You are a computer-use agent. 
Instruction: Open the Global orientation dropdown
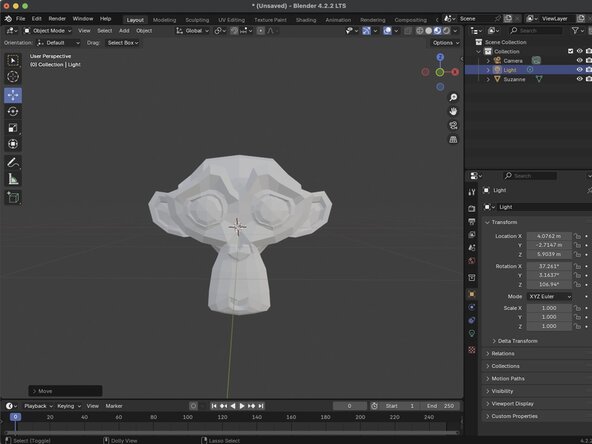pyautogui.click(x=192, y=31)
